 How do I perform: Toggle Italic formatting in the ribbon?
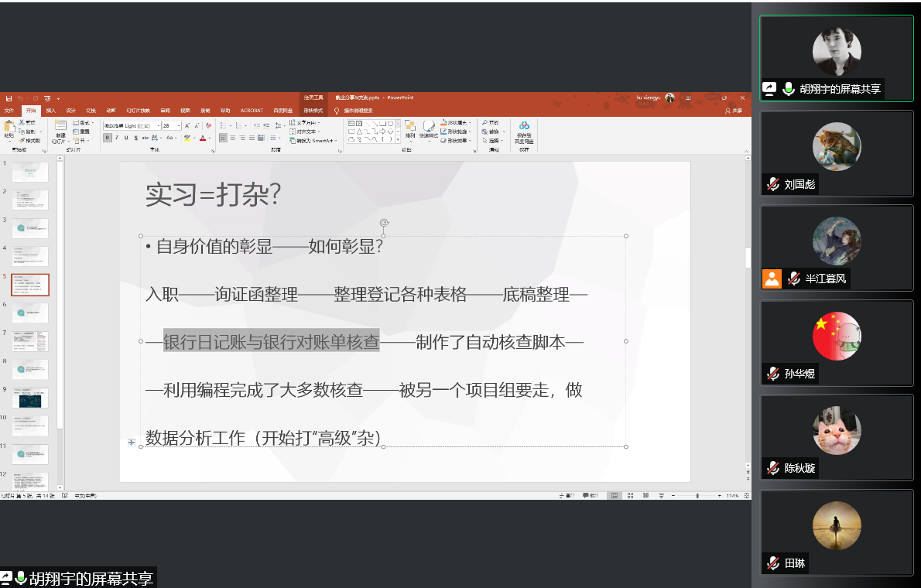[x=117, y=138]
